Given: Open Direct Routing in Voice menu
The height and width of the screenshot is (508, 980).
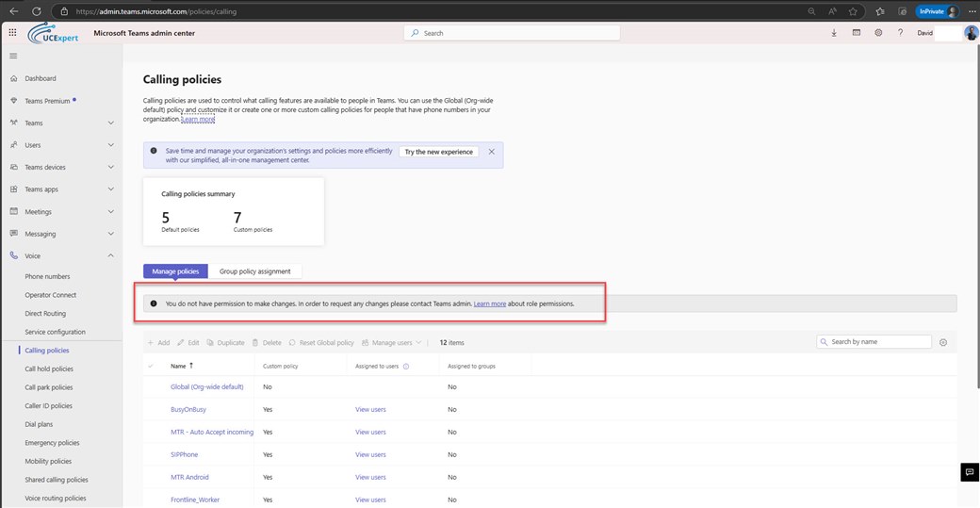Looking at the screenshot, I should (x=45, y=314).
